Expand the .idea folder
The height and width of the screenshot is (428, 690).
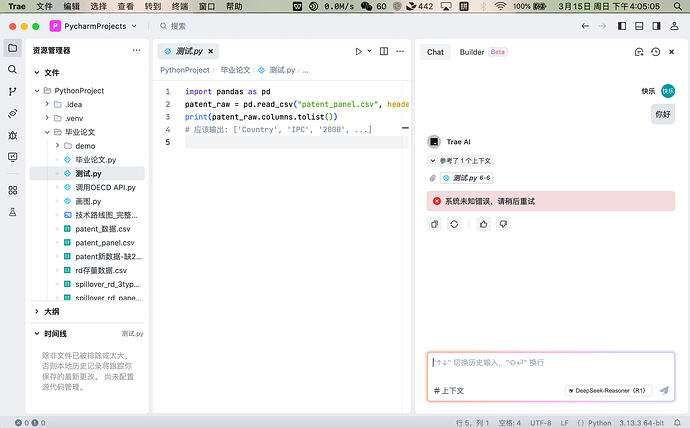[47, 104]
